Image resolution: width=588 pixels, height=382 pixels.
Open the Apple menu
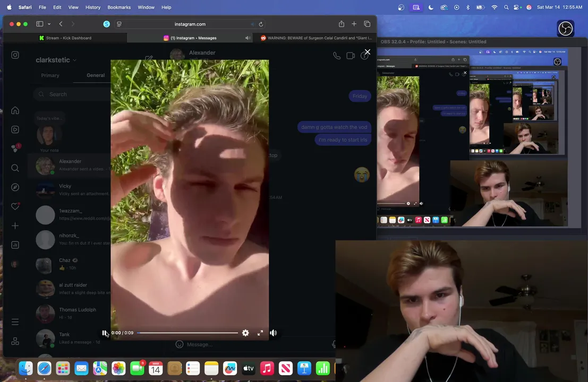coord(9,7)
